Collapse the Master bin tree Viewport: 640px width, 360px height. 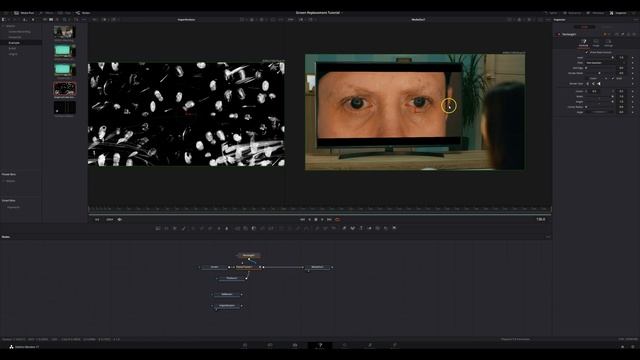(x=3, y=26)
